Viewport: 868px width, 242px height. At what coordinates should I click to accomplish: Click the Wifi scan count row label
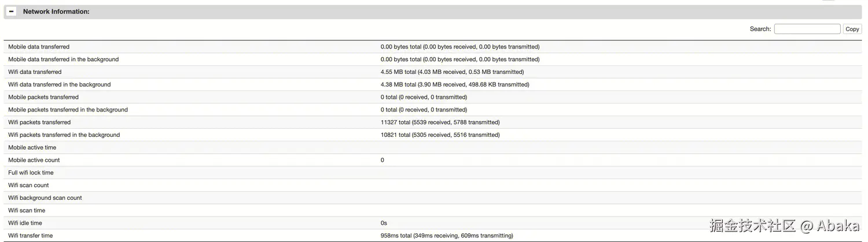28,185
